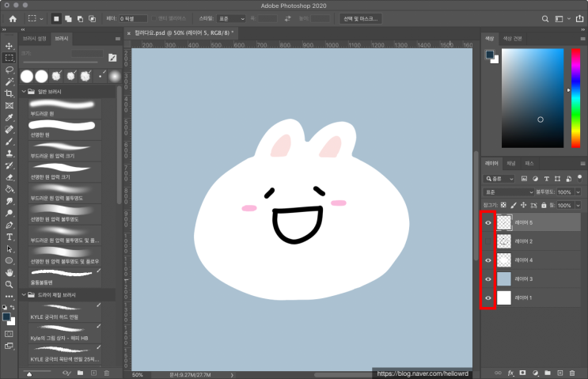Open the layers panel flyout menu
Viewport: 588px width, 379px height.
[582, 164]
